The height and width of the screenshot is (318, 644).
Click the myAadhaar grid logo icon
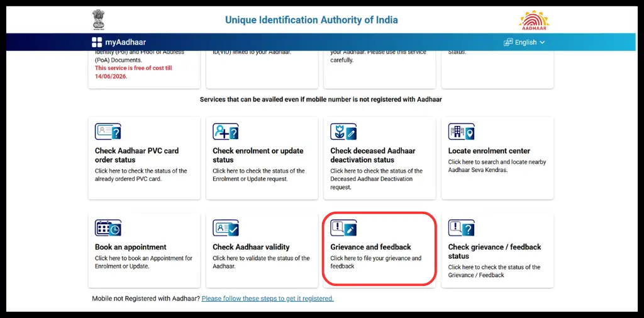tap(96, 42)
